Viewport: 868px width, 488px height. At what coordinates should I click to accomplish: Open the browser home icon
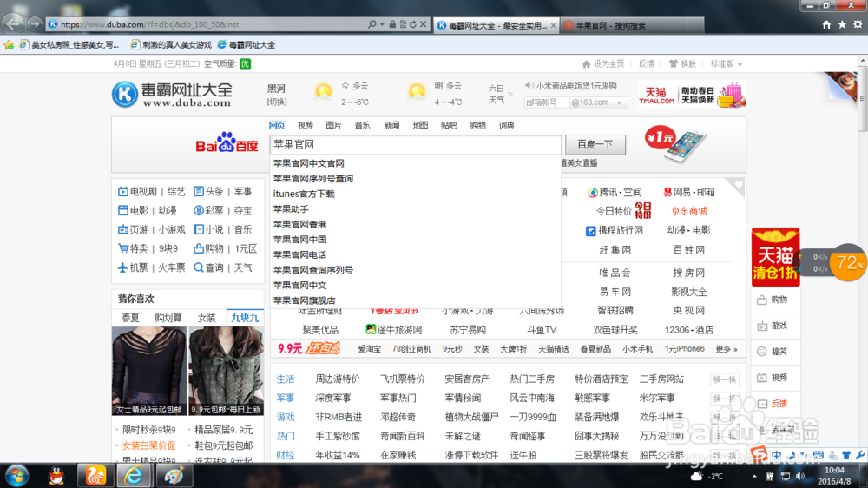826,24
